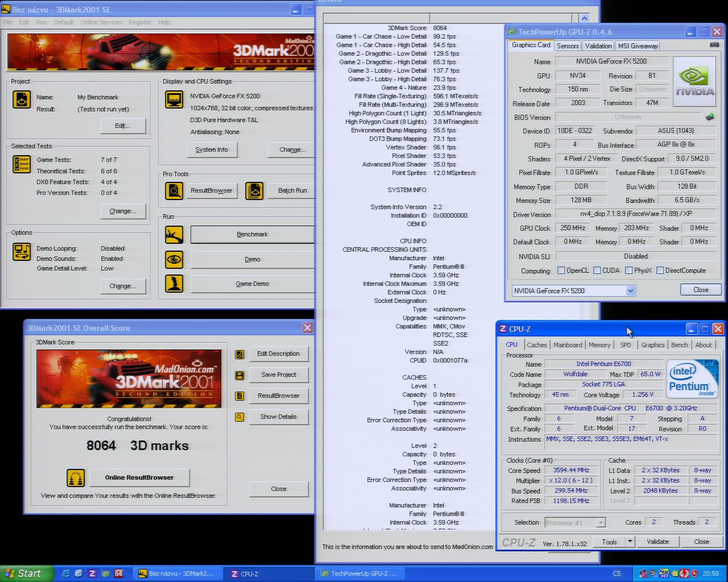Click the GPU-Z screenshot camera icon
Screen dimensions: 728x582
click(x=714, y=45)
